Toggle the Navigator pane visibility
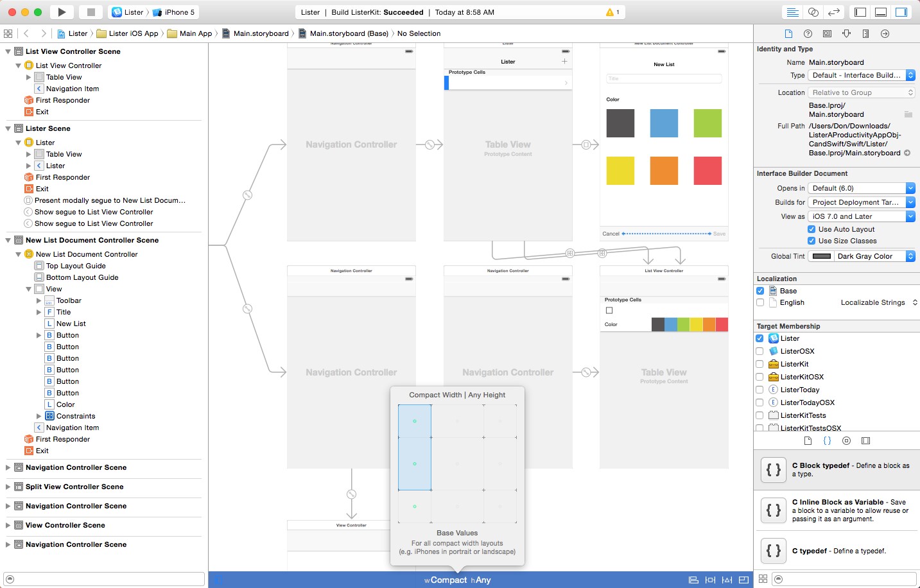Image resolution: width=920 pixels, height=588 pixels. [x=860, y=12]
